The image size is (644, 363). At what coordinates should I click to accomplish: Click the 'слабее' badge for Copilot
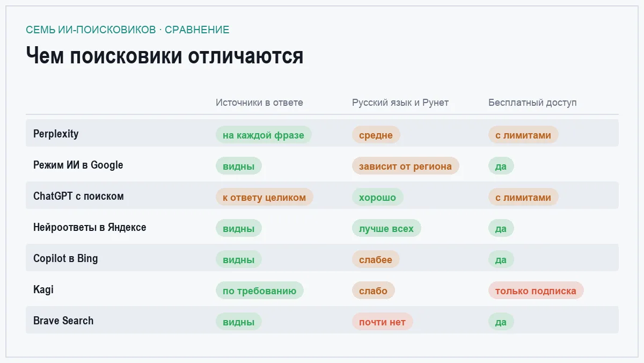(376, 259)
